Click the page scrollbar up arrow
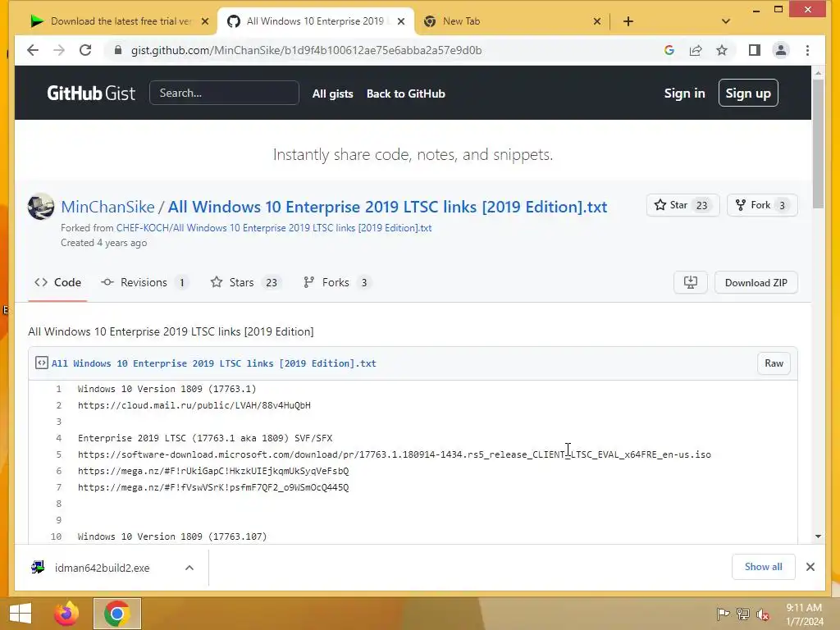This screenshot has height=630, width=840. click(x=818, y=72)
